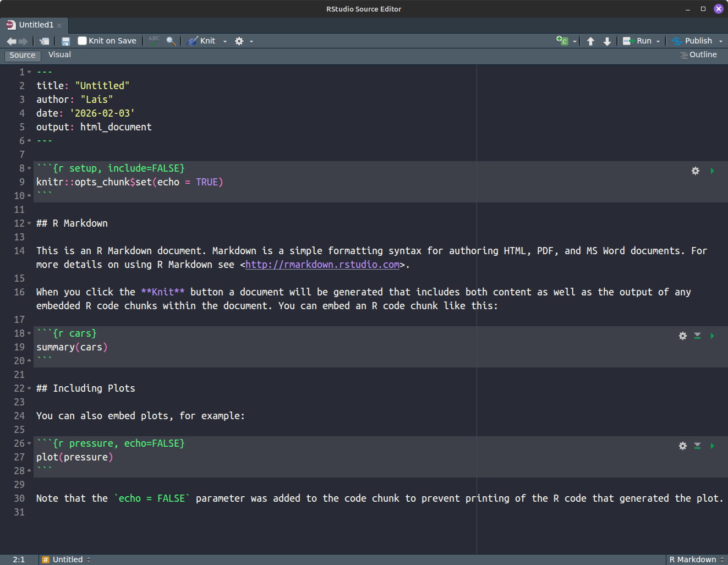Click the Insert new code chunk icon
The height and width of the screenshot is (565, 728).
(x=562, y=41)
